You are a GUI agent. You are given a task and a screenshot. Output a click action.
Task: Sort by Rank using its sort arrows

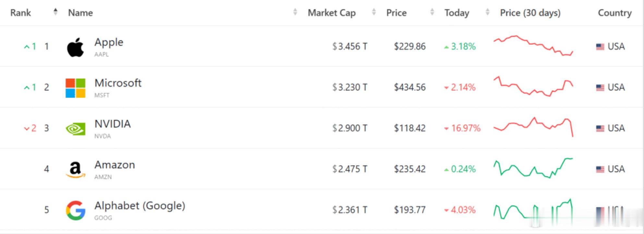(55, 12)
